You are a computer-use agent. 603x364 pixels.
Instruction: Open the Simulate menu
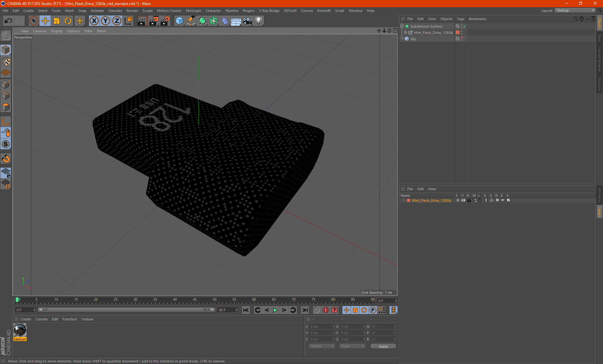pos(115,11)
